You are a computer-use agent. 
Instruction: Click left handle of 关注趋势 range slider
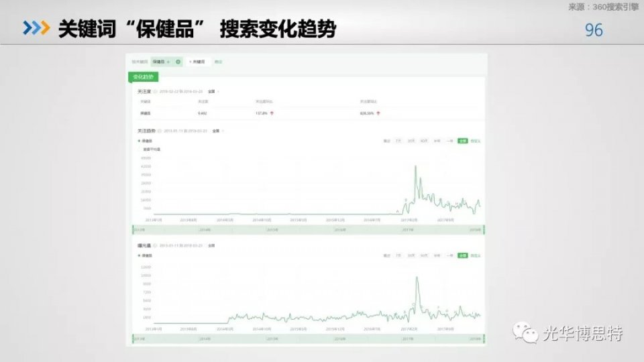pyautogui.click(x=133, y=230)
